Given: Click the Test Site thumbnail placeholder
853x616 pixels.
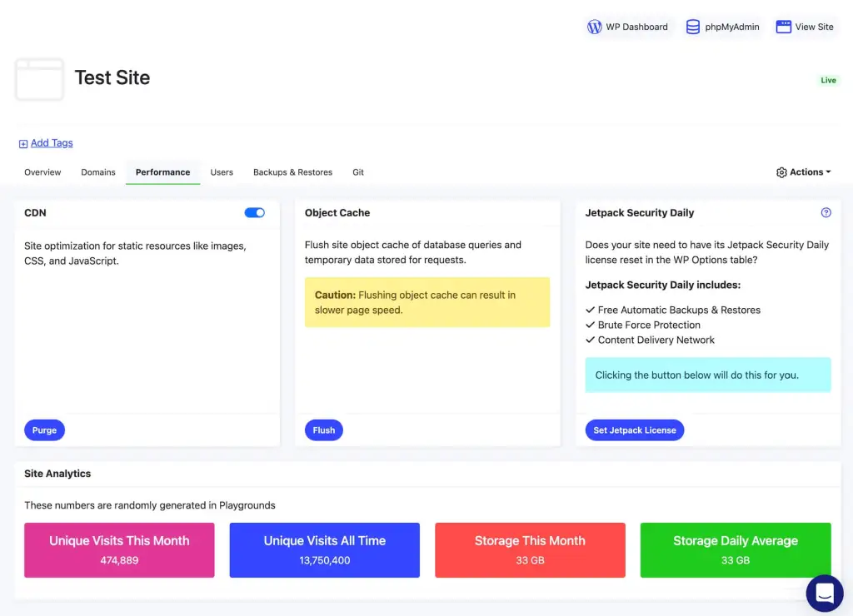Looking at the screenshot, I should (x=39, y=79).
